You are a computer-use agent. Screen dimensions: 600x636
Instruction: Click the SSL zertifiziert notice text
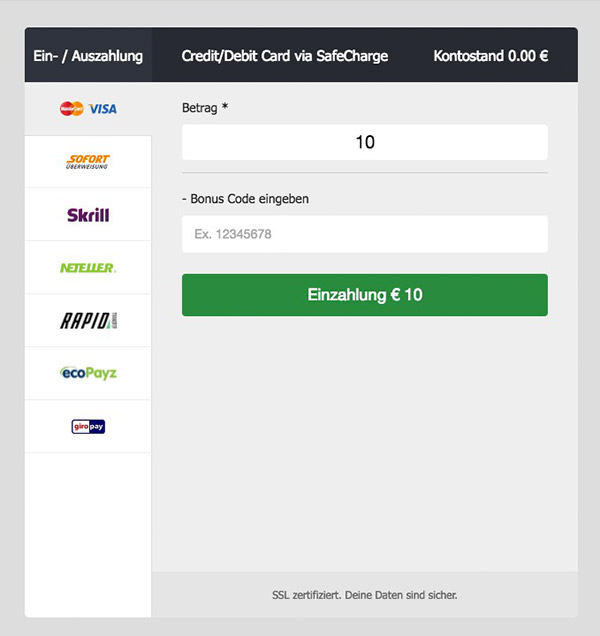[364, 595]
